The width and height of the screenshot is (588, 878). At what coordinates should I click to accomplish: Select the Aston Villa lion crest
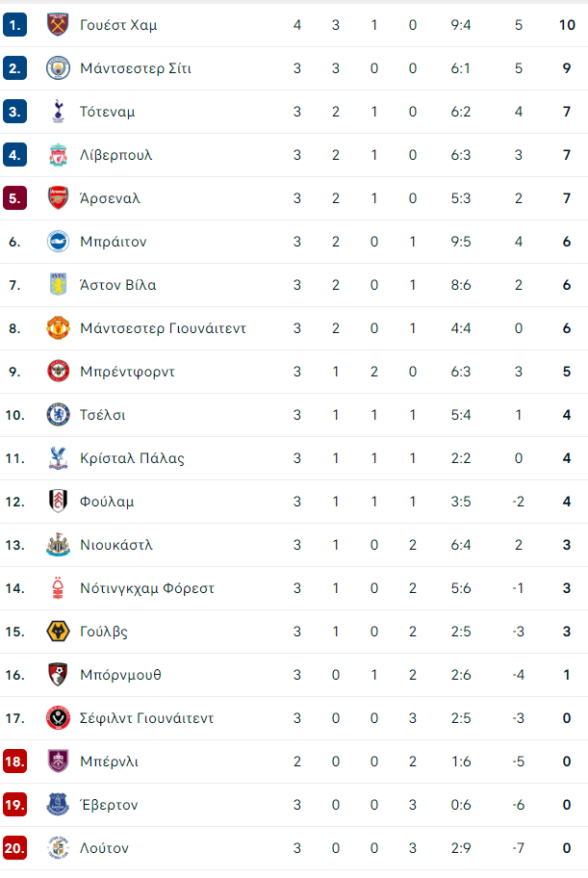pos(58,285)
